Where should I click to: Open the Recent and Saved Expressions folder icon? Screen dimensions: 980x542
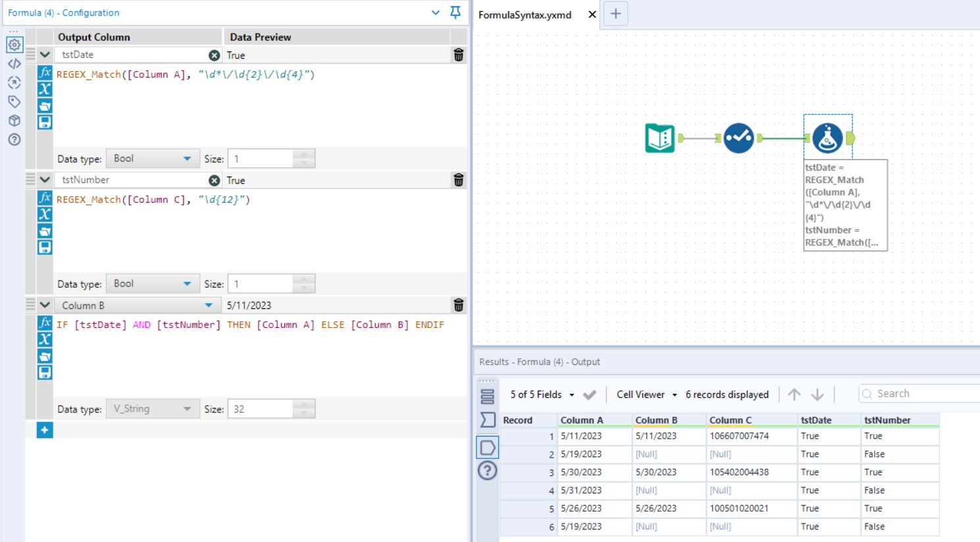[44, 104]
